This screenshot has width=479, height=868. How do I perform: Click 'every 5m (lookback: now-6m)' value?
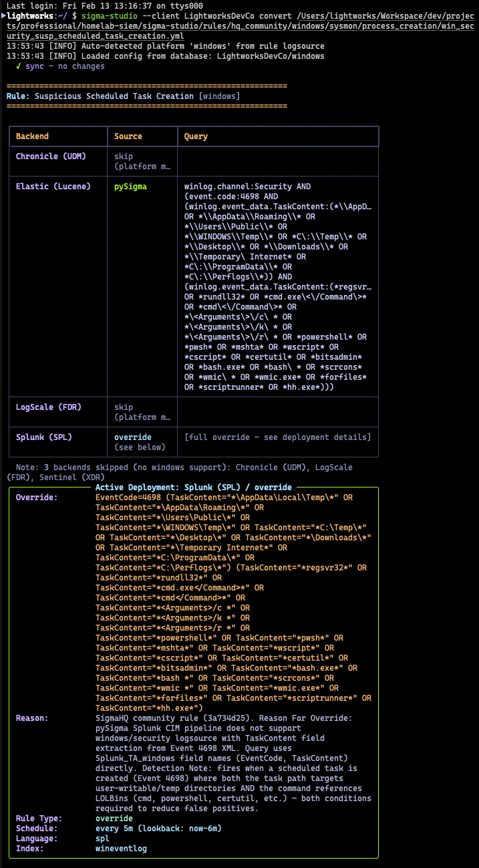[x=159, y=829]
